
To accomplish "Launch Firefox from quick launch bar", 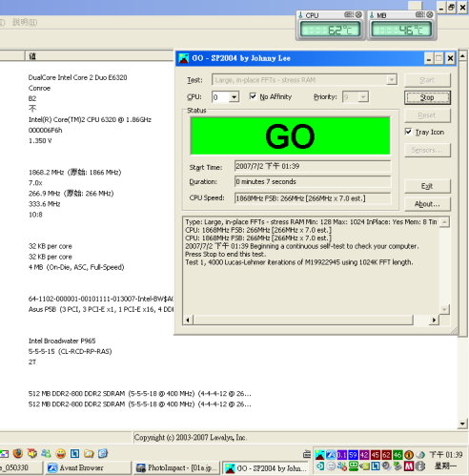I will pos(18,453).
